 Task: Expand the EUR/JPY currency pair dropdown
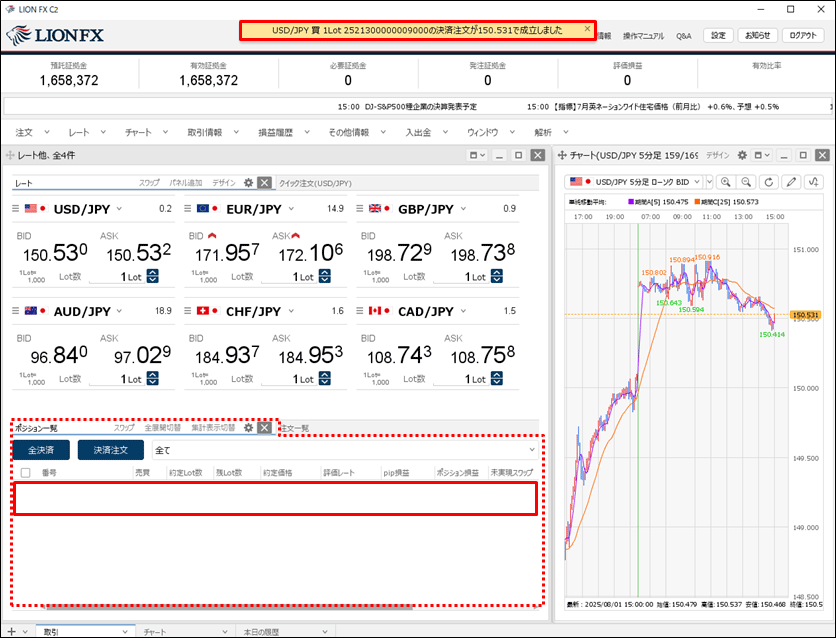tap(291, 209)
